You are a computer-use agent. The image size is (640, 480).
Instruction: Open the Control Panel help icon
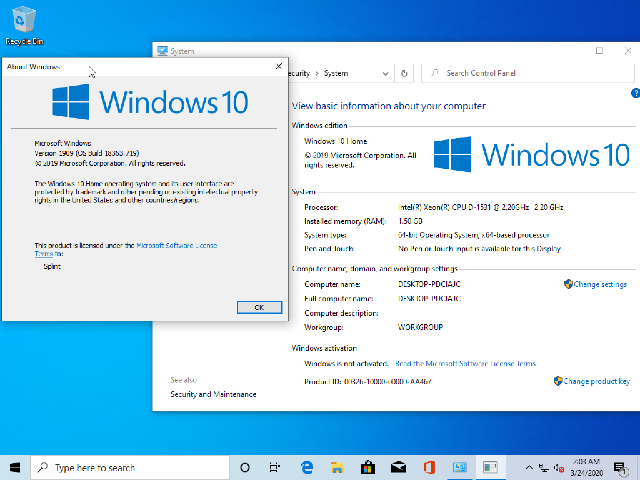[x=635, y=93]
